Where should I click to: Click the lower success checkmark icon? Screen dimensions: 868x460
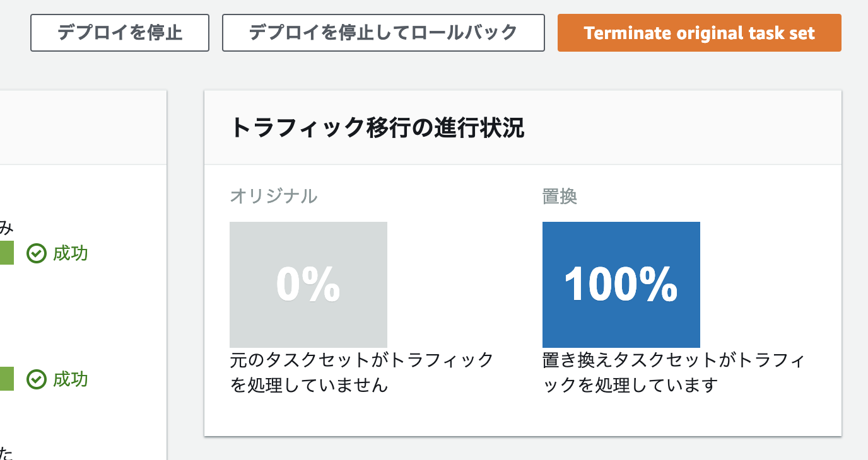coord(37,379)
